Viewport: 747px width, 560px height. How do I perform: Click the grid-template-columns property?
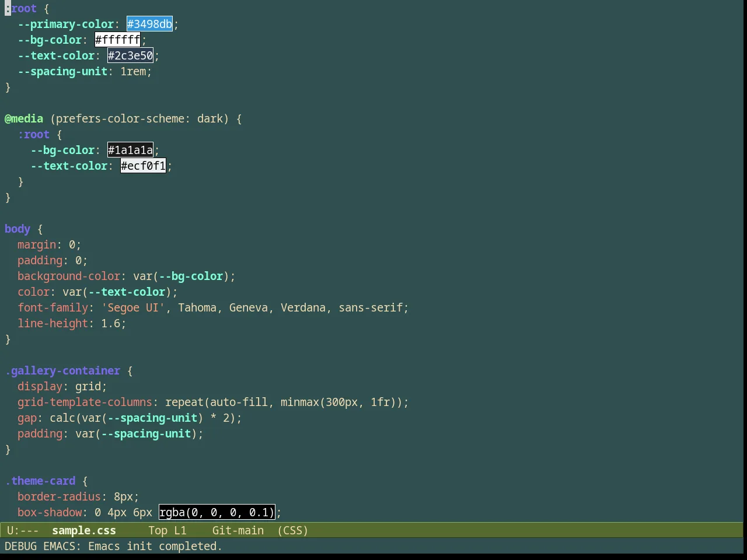tap(85, 402)
